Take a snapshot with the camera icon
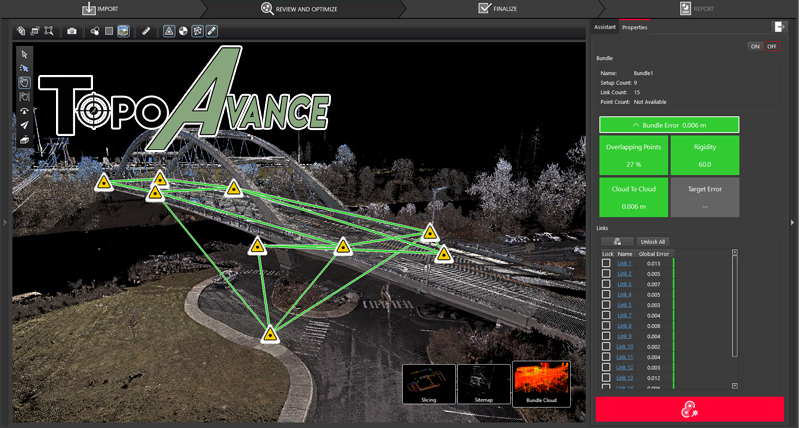 tap(72, 31)
